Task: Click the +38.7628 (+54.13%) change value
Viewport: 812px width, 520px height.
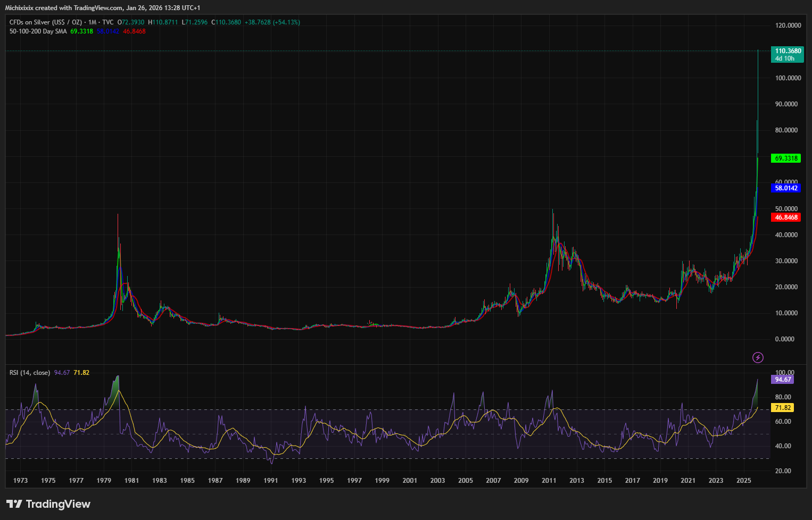Action: tap(272, 22)
